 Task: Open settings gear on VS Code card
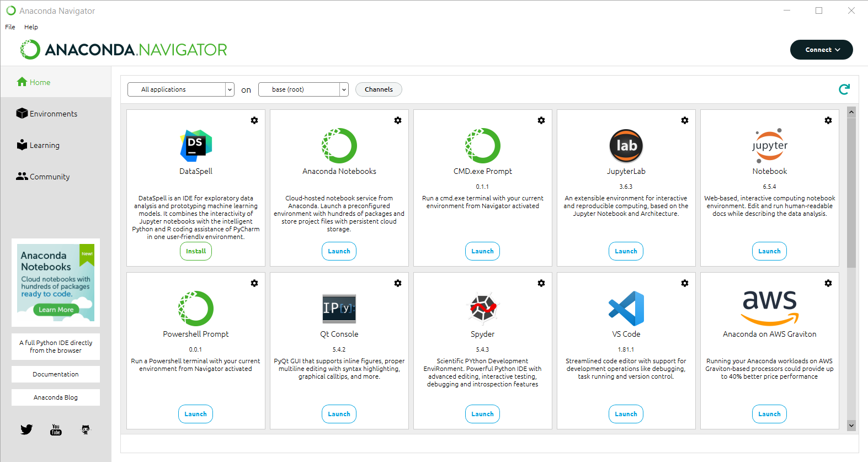pos(685,283)
